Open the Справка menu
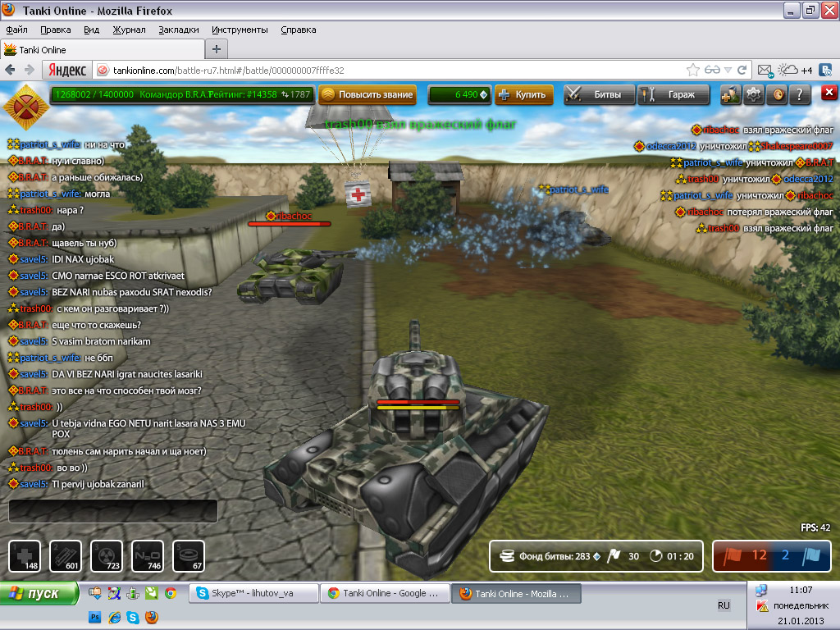 tap(299, 30)
